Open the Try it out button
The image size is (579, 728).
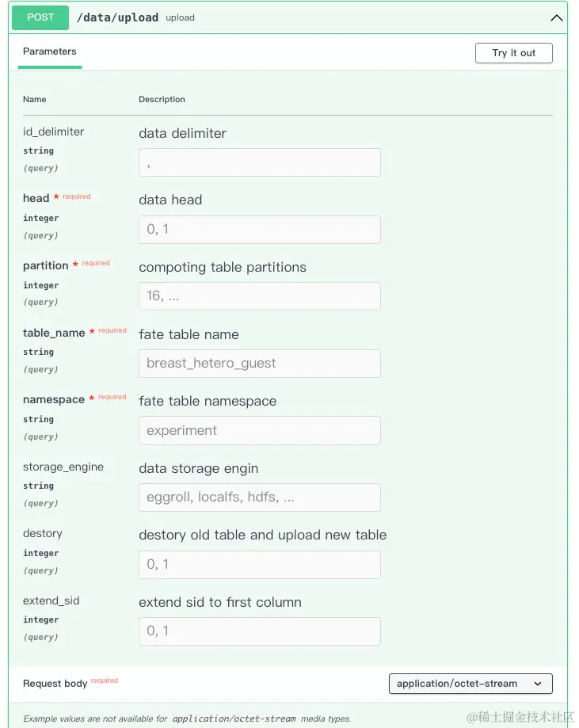click(x=513, y=53)
